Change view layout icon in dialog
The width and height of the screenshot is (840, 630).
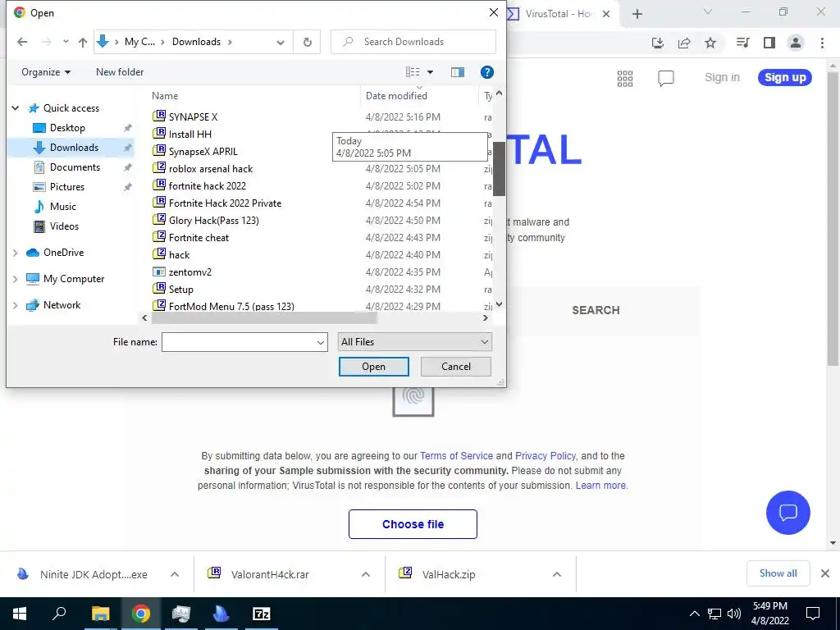413,72
